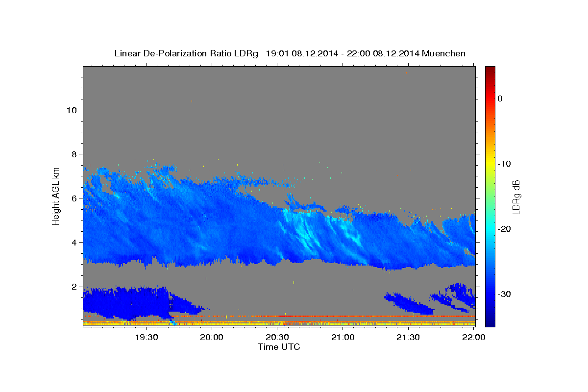Click the 22:00 time tick label
The width and height of the screenshot is (588, 392).
pos(473,337)
